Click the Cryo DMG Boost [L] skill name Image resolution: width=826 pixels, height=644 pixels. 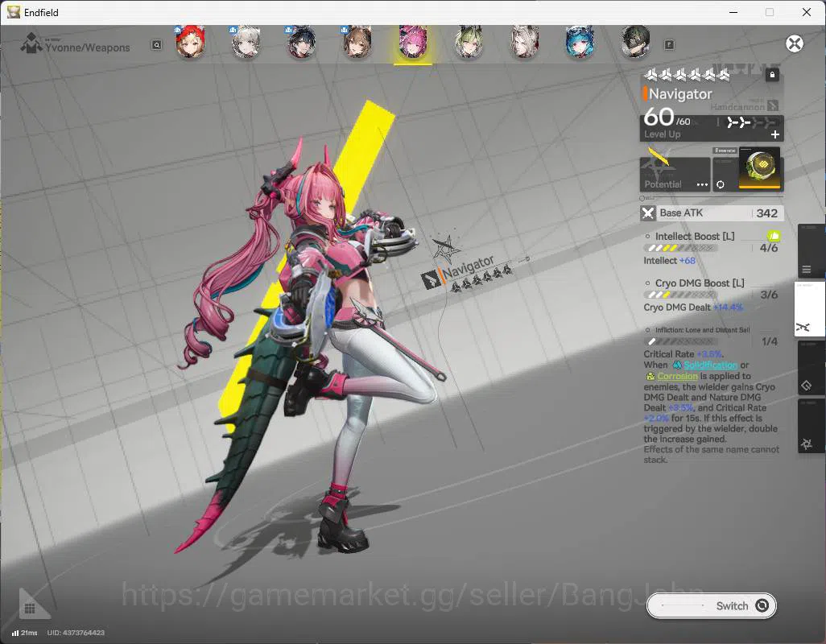(x=700, y=283)
